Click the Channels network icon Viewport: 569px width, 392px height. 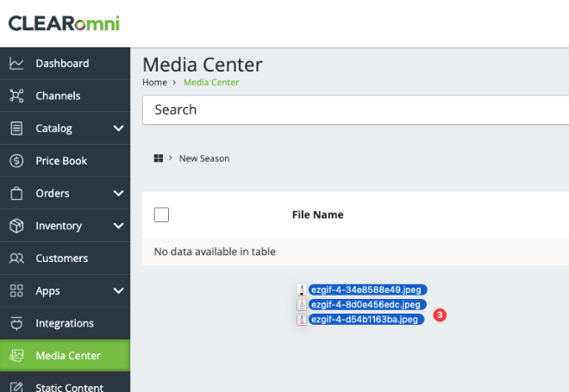pyautogui.click(x=16, y=96)
